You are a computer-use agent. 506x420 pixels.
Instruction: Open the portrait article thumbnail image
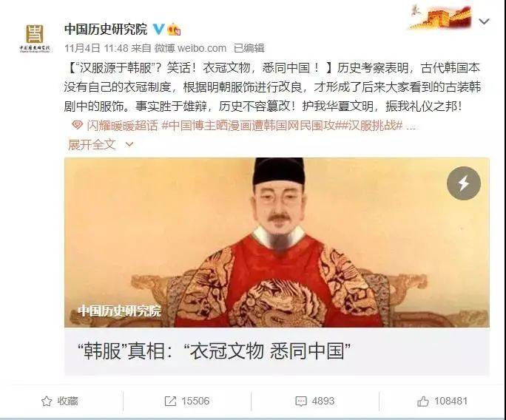click(277, 243)
